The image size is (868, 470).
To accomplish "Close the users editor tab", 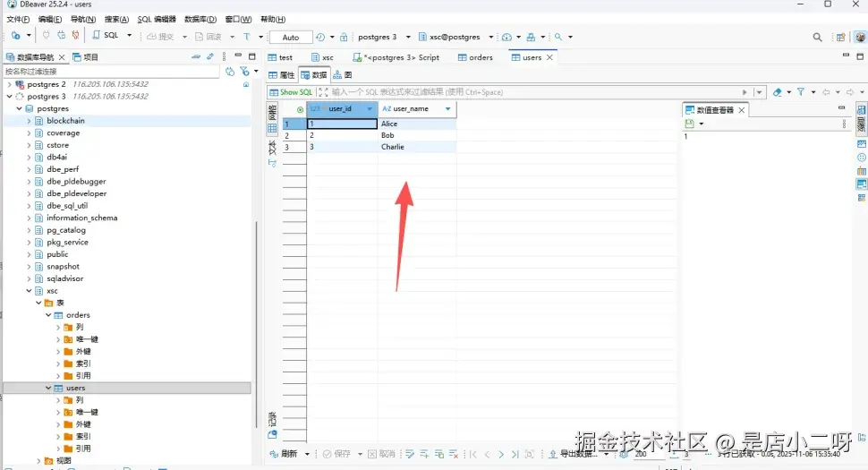I will pyautogui.click(x=549, y=57).
